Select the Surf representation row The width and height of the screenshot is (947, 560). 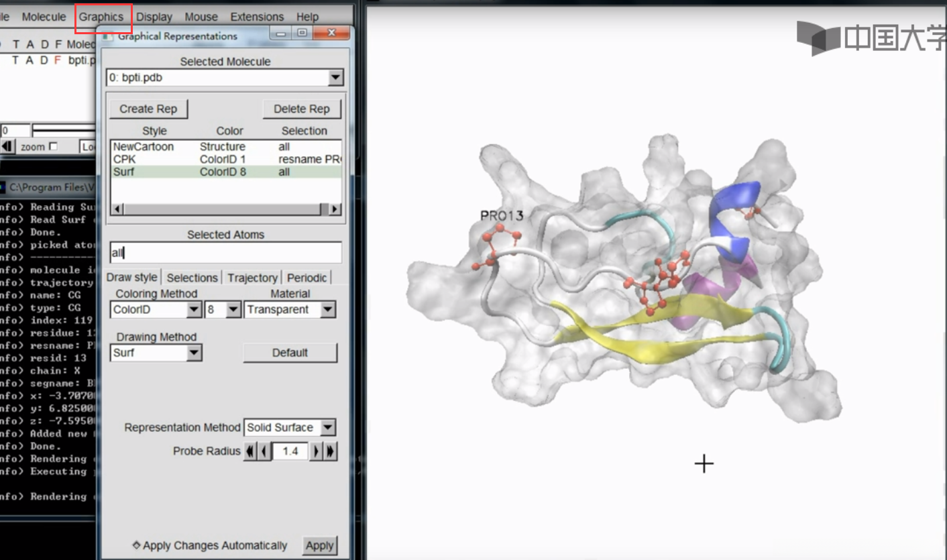click(226, 172)
